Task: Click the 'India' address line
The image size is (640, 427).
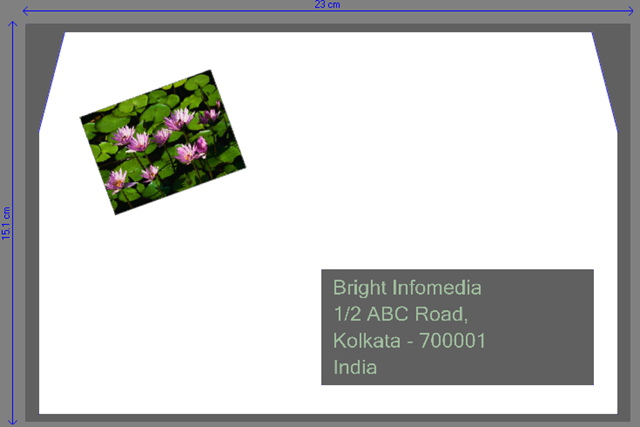Action: tap(355, 367)
